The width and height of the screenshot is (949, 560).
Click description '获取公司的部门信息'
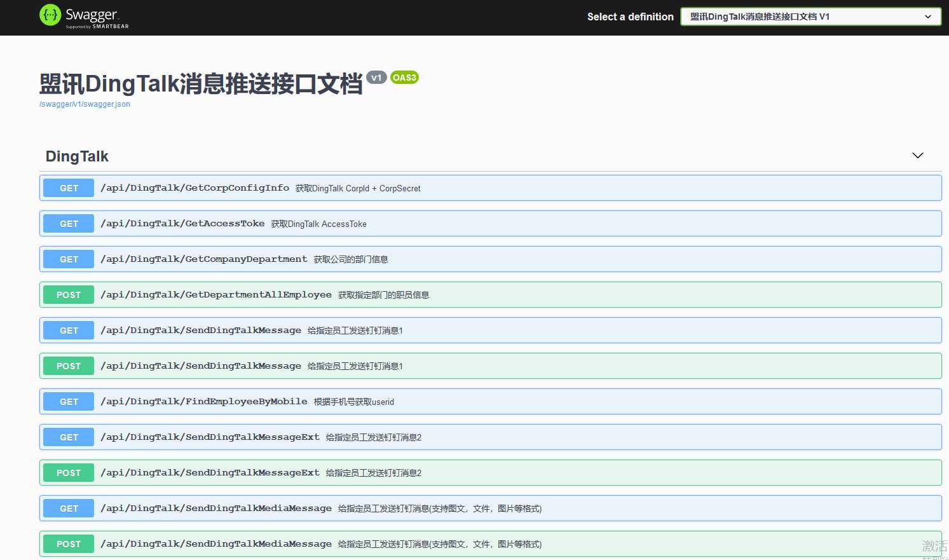pos(351,259)
